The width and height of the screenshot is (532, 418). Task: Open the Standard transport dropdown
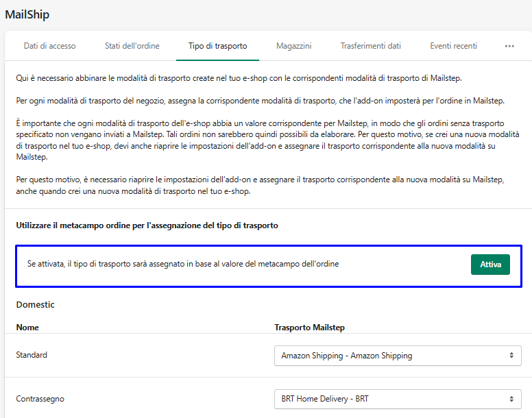click(x=397, y=356)
